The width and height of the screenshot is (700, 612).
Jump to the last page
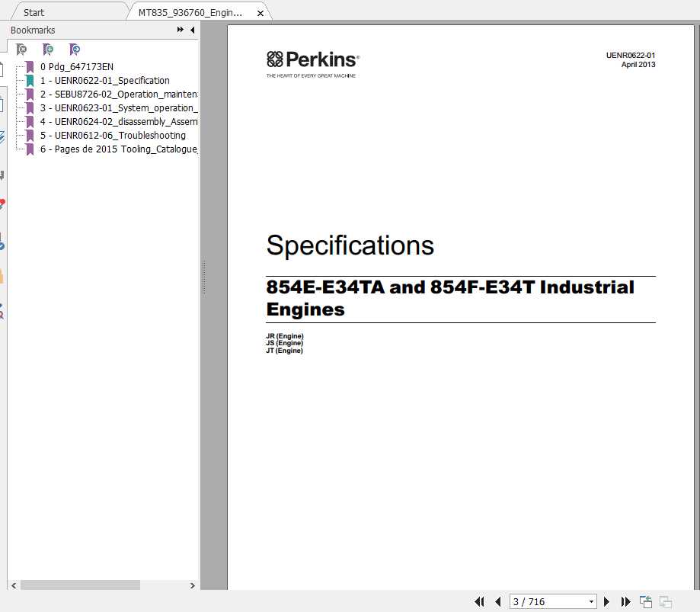click(625, 601)
